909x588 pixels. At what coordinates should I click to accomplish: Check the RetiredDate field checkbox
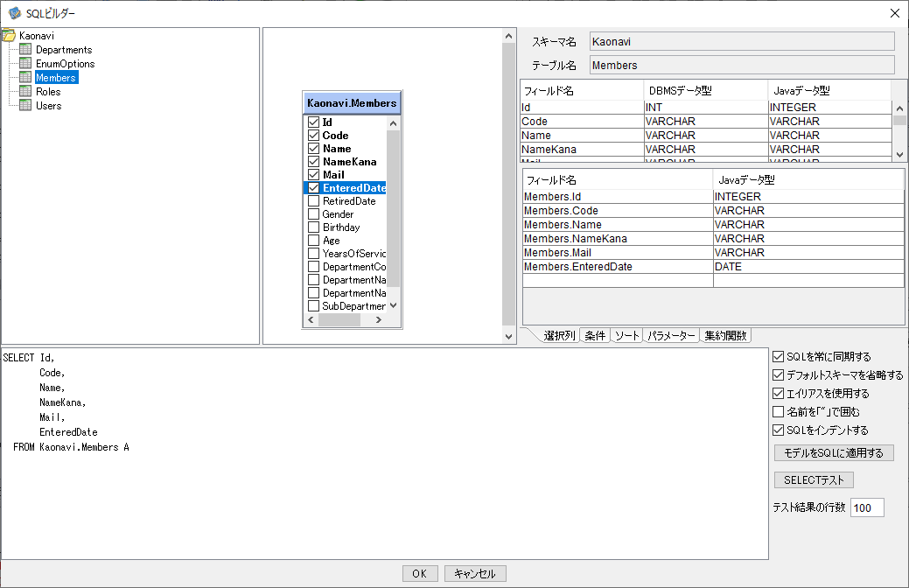click(x=313, y=200)
